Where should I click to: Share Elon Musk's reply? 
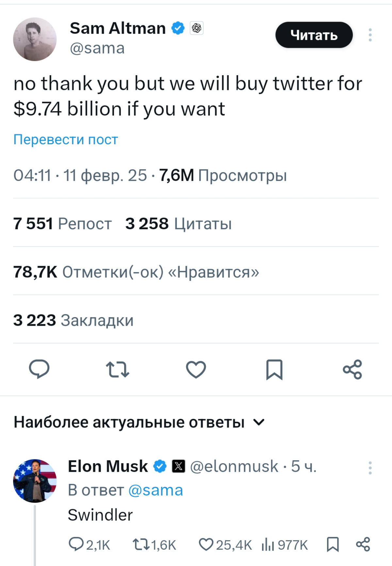[x=363, y=545]
